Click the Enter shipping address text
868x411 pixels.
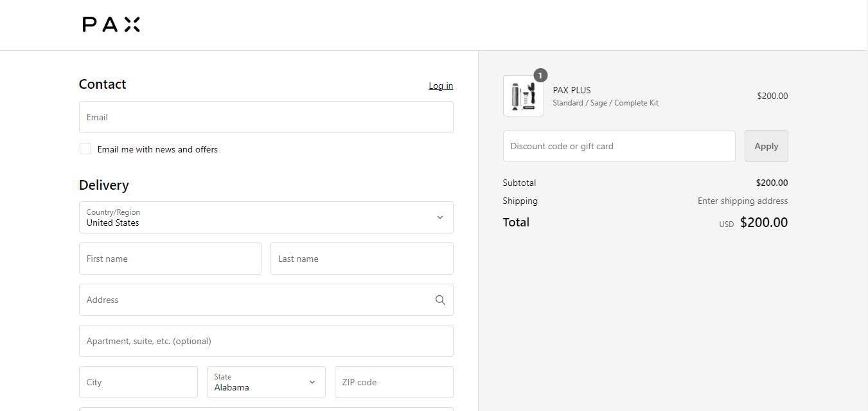click(743, 201)
